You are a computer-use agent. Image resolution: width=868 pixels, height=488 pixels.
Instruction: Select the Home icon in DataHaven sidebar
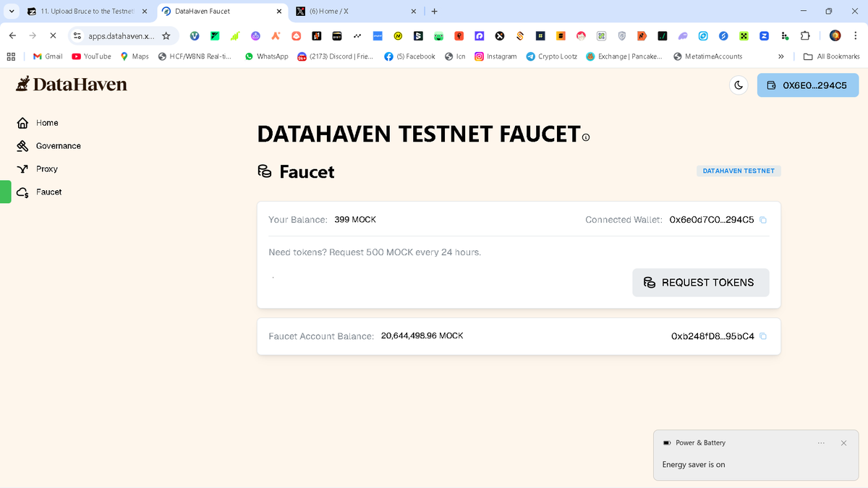(x=22, y=122)
